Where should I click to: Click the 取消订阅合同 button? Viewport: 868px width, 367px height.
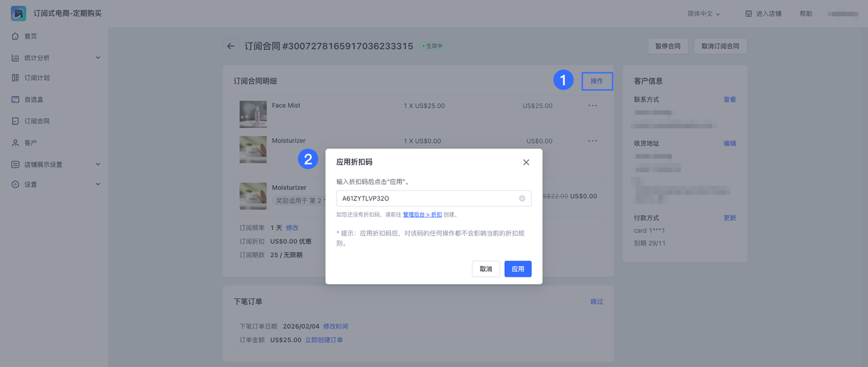tap(721, 46)
